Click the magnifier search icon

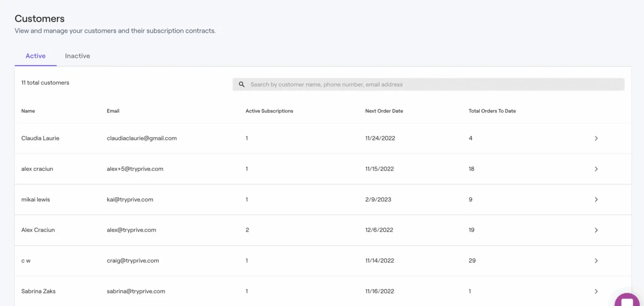pos(241,84)
